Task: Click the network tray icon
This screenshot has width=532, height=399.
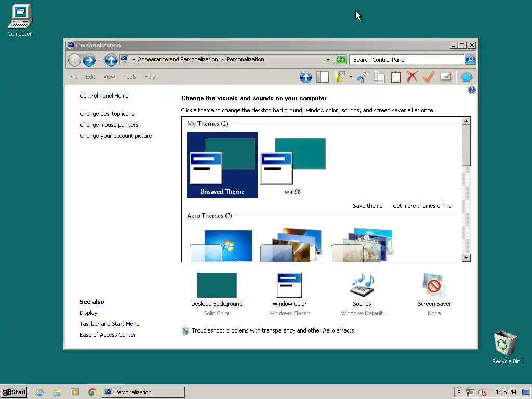Action: pyautogui.click(x=470, y=393)
